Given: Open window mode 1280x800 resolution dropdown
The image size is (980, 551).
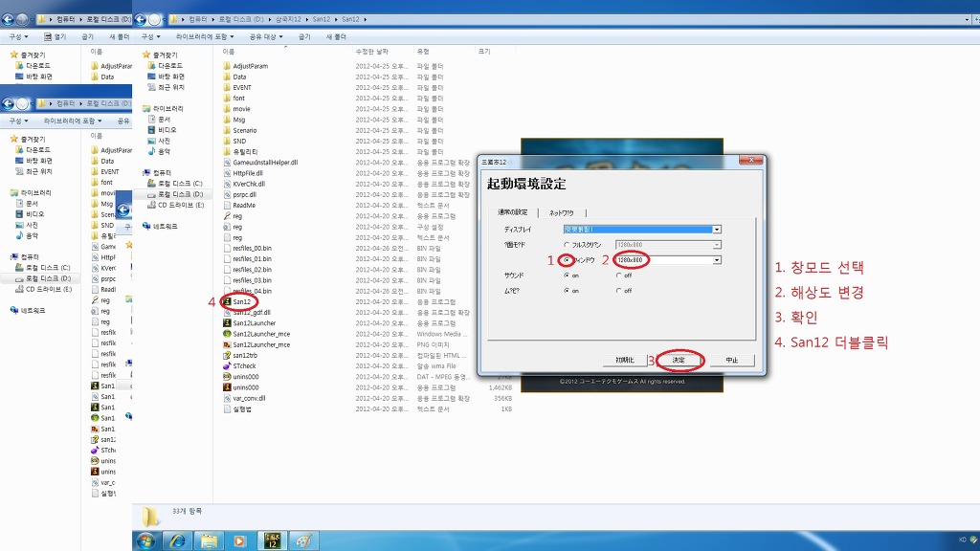Looking at the screenshot, I should click(x=717, y=260).
